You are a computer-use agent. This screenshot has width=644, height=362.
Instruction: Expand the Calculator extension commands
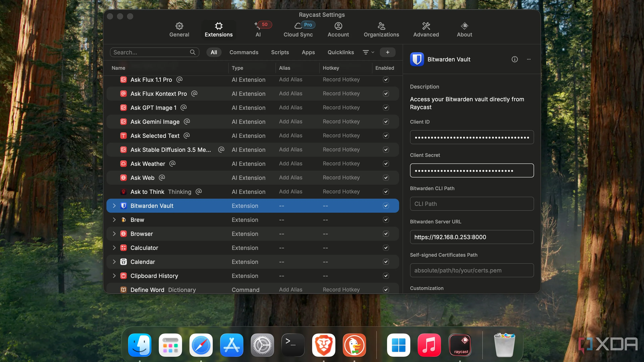[114, 248]
